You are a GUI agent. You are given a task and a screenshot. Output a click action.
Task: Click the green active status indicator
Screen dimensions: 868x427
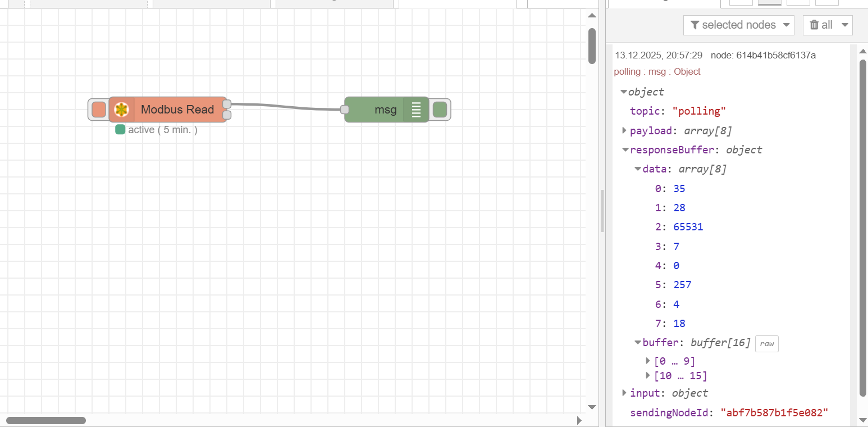point(120,130)
